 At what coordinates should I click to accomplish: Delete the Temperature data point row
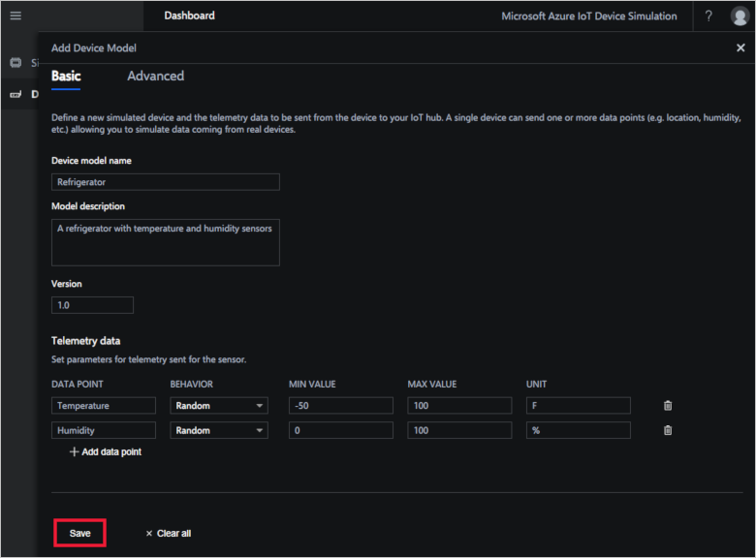click(x=667, y=406)
